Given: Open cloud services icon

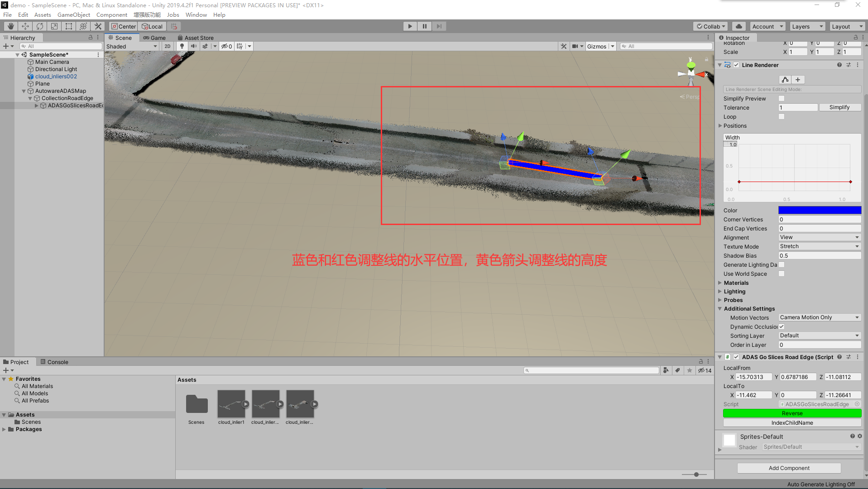Looking at the screenshot, I should pos(739,26).
